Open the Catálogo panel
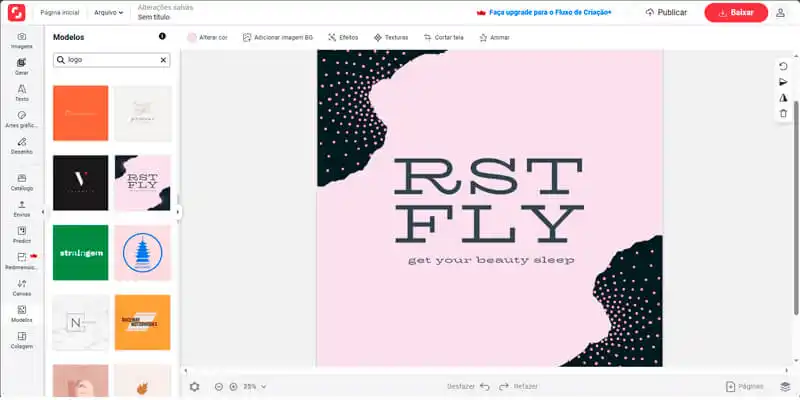Image resolution: width=800 pixels, height=400 pixels. coord(21,183)
